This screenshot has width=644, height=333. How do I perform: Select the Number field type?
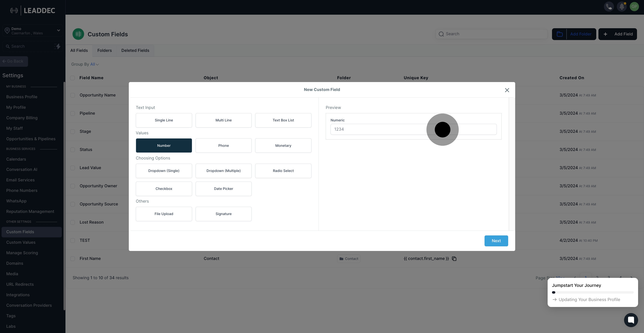(x=164, y=145)
